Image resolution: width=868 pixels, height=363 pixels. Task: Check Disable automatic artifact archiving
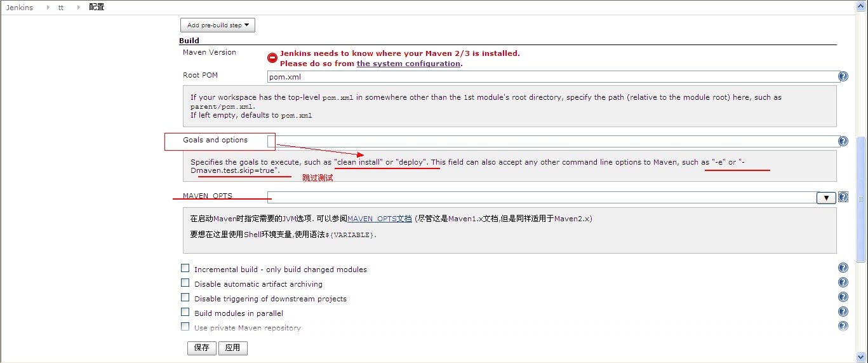(185, 283)
